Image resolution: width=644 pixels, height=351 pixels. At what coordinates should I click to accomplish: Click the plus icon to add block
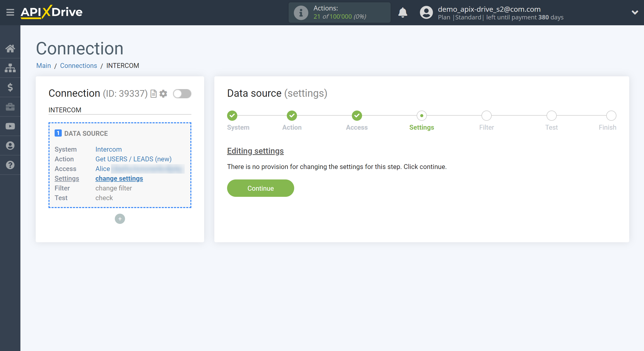click(x=120, y=219)
